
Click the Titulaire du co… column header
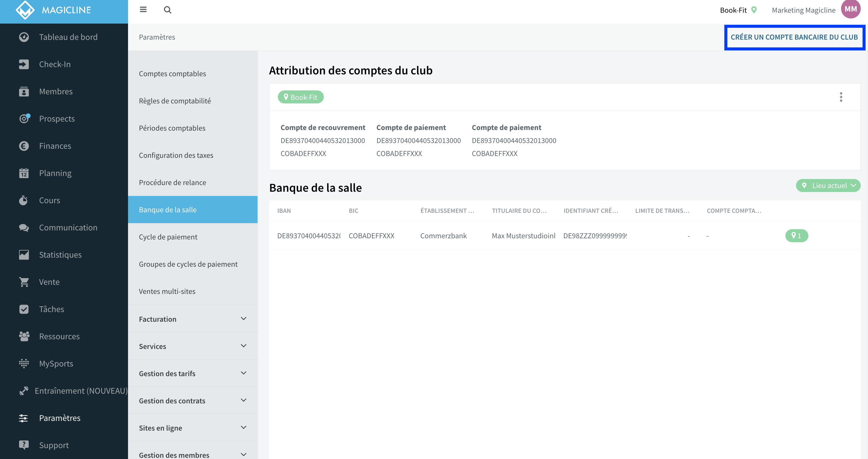pos(519,211)
